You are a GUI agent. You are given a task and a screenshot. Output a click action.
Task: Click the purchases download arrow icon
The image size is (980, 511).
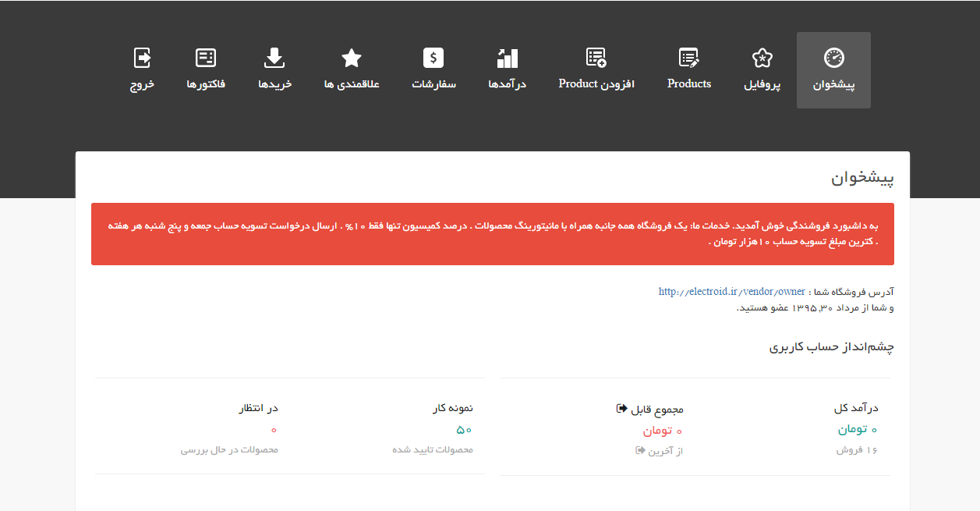[x=274, y=58]
